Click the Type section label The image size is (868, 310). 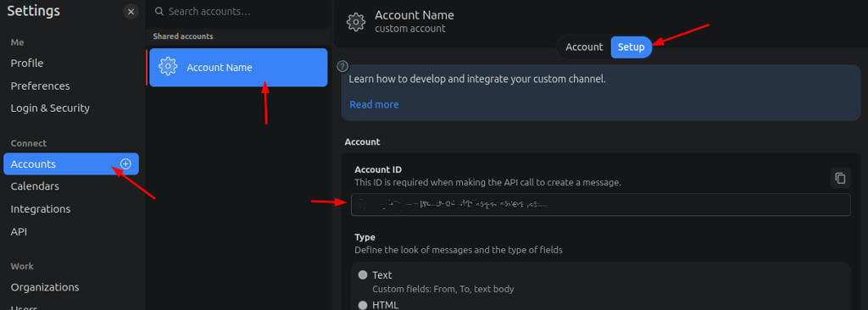tap(364, 237)
